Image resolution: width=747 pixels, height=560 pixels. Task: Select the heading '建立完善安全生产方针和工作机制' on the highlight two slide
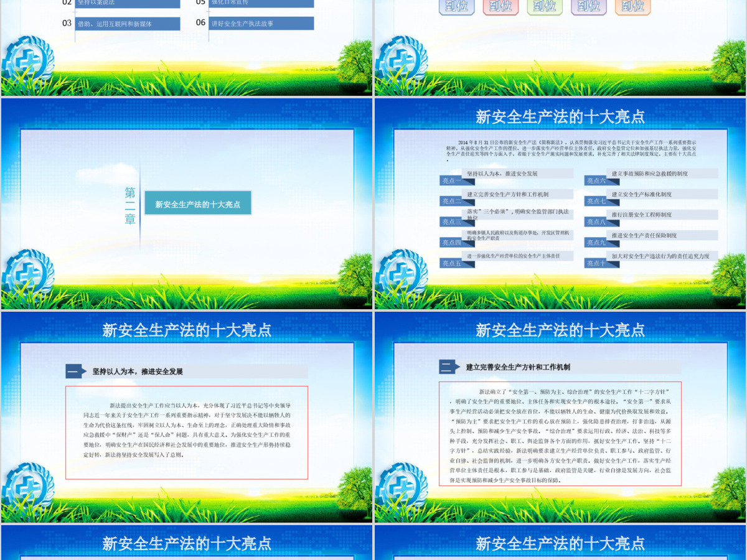[x=518, y=367]
